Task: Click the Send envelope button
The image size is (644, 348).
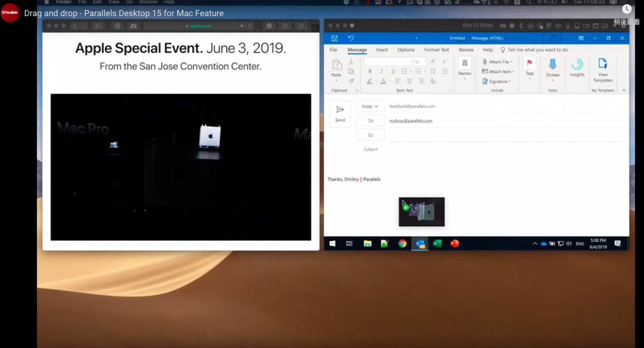Action: click(x=340, y=113)
